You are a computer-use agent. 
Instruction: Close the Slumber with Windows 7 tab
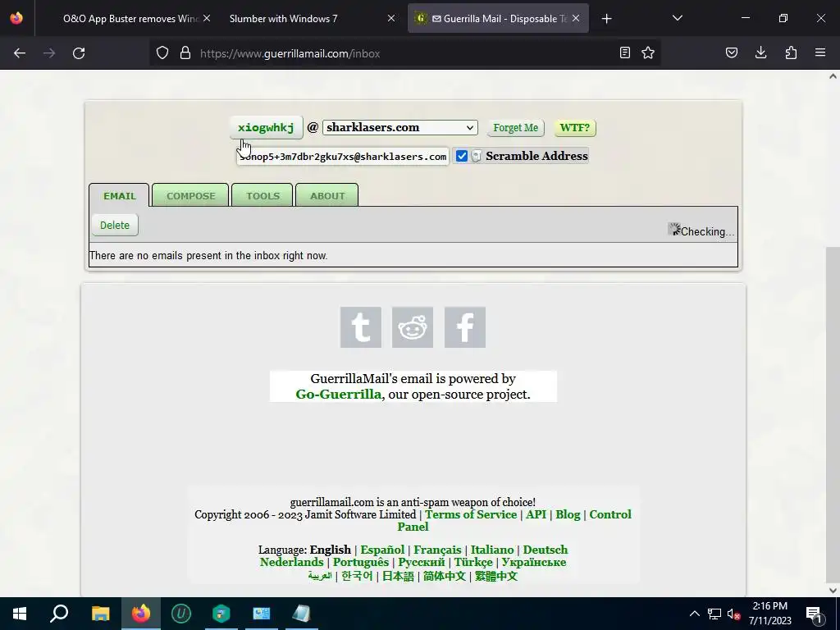(x=391, y=18)
